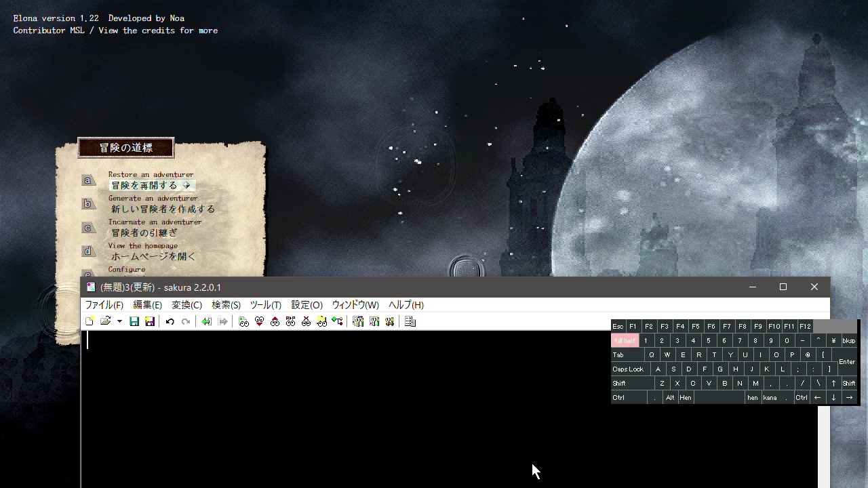This screenshot has width=868, height=488.
Task: Open the 検索(S) menu
Action: 226,305
